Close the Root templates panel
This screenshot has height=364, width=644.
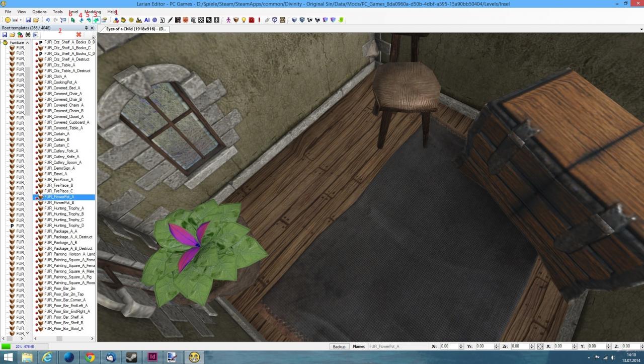coord(92,28)
